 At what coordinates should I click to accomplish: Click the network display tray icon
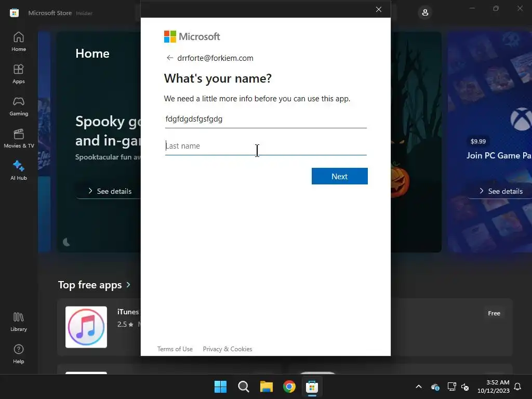(451, 387)
